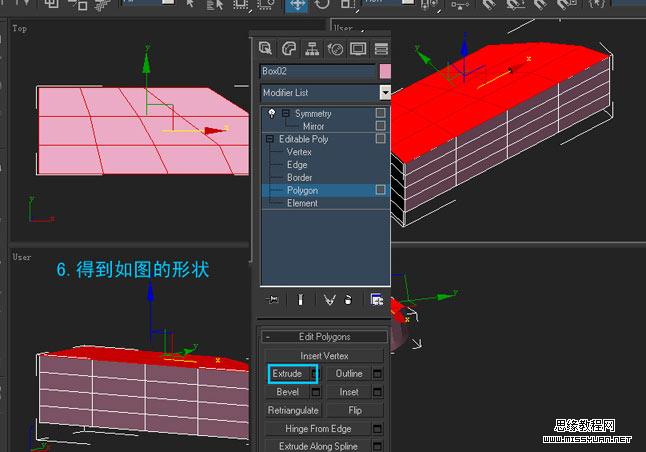Open the Motion panel tab
Screen dimensions: 646x452
335,49
